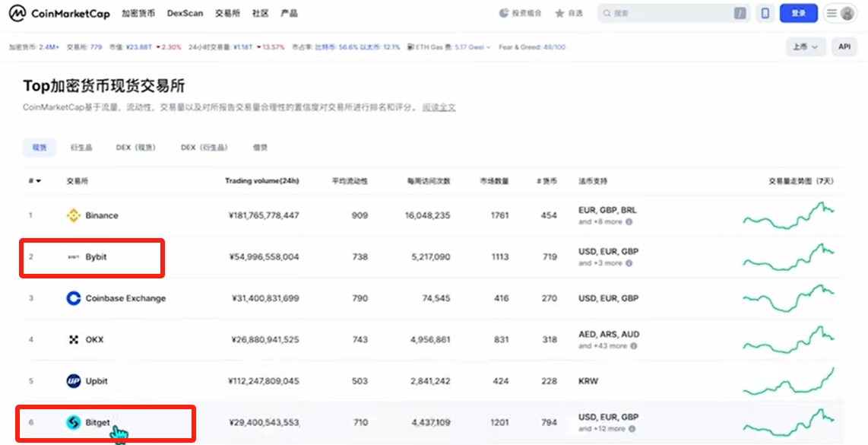868x445 pixels.
Task: Click info icon next to Bybit '+3 more'
Action: point(629,263)
